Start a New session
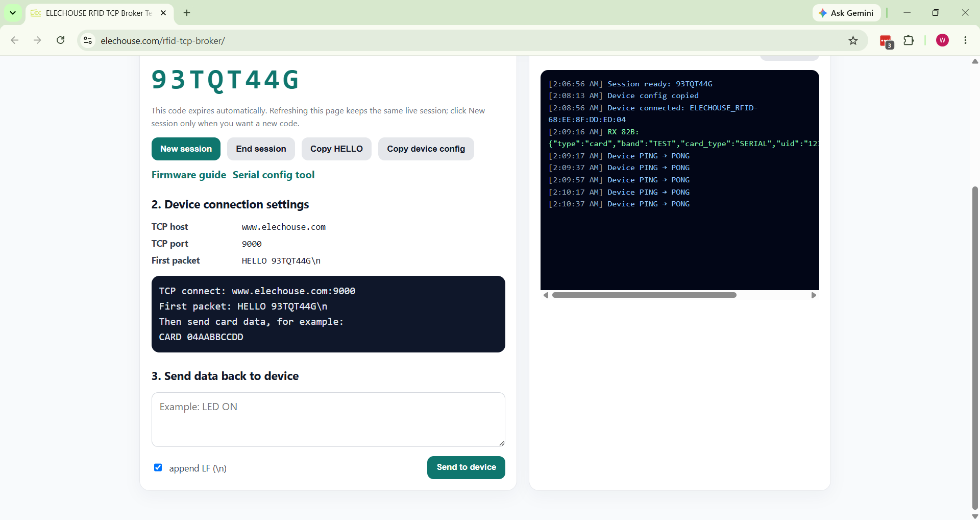The width and height of the screenshot is (980, 520). (x=186, y=149)
